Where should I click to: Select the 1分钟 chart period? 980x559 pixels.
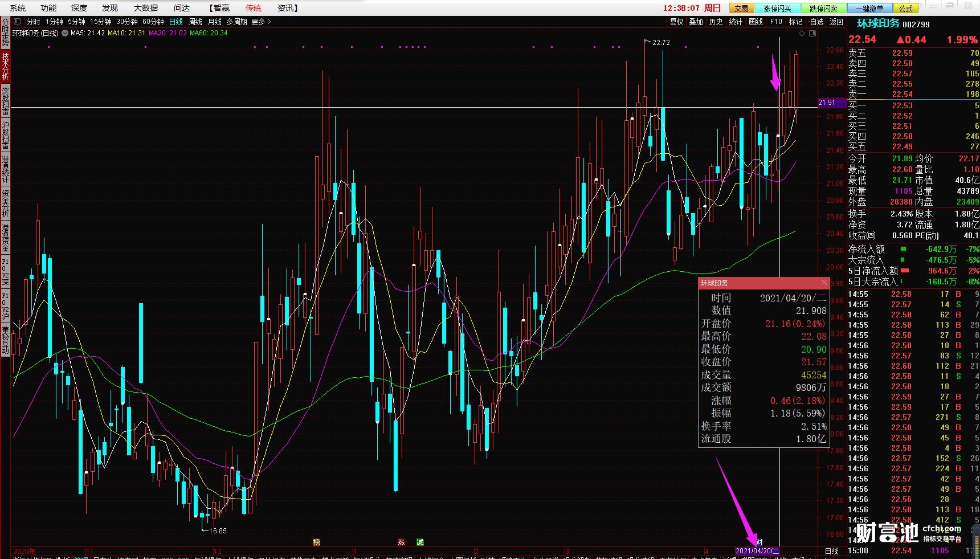(x=54, y=22)
